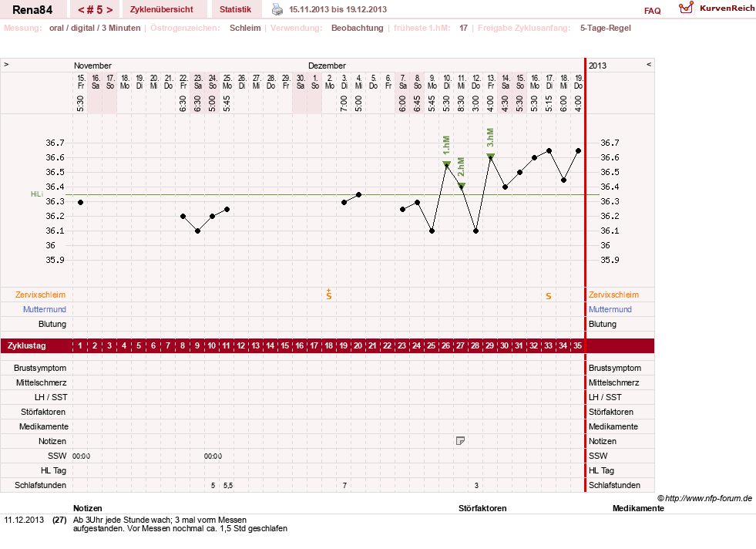Click SSW value 00:00 on day 10
Image resolution: width=756 pixels, height=549 pixels.
pyautogui.click(x=213, y=456)
